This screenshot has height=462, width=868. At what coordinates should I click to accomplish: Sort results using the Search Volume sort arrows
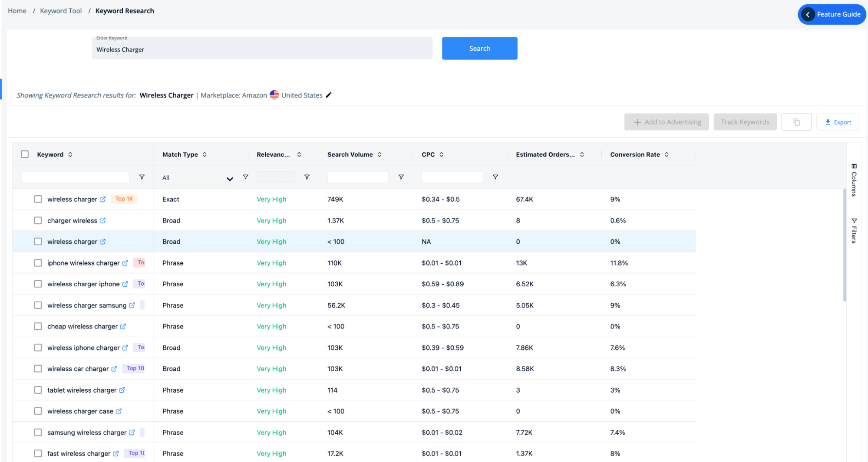pyautogui.click(x=380, y=154)
